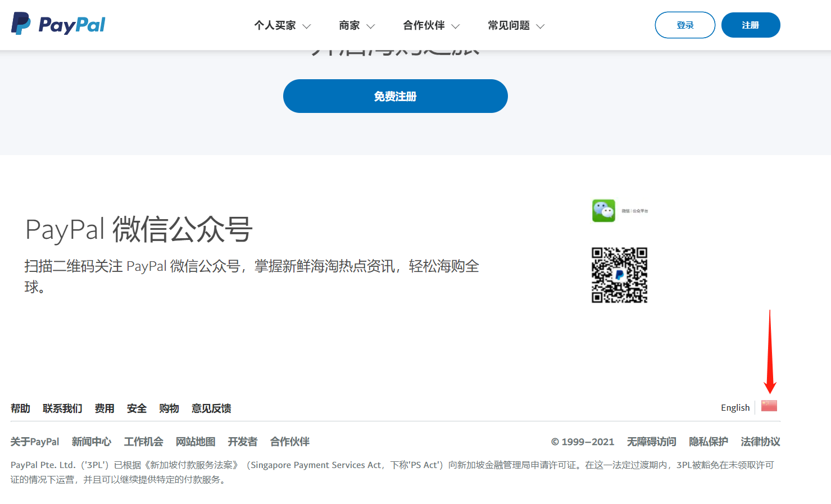Viewport: 831px width, 504px height.
Task: Go to 联系我们 contact page
Action: [x=62, y=408]
